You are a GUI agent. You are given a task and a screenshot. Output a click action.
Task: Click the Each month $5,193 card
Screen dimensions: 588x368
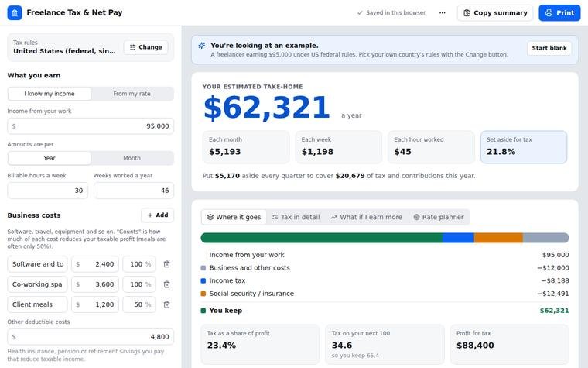[x=246, y=147]
